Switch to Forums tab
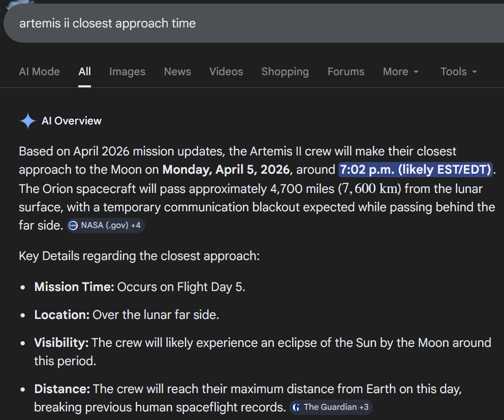The image size is (504, 420). click(x=346, y=71)
